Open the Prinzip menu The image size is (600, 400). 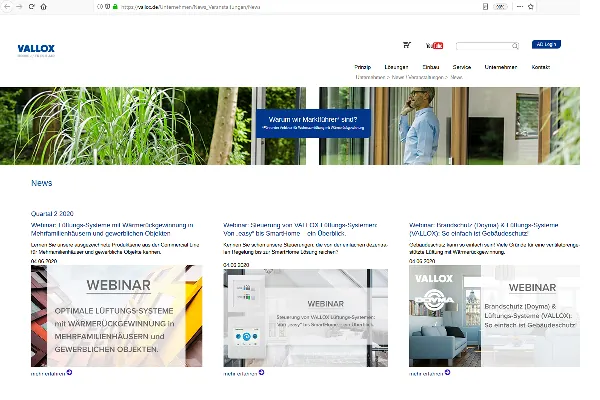coord(363,67)
